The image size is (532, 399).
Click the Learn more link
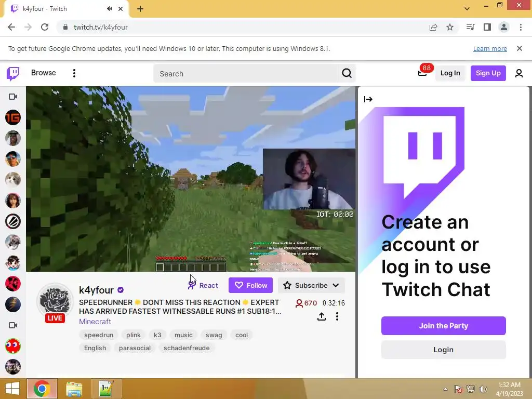[x=490, y=48]
